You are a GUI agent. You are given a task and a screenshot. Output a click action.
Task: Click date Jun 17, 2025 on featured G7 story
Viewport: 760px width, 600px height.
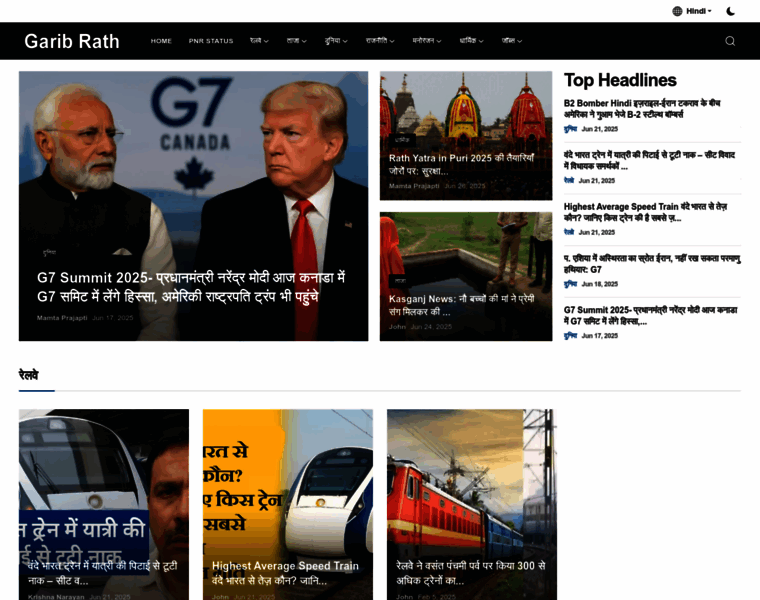tap(112, 318)
